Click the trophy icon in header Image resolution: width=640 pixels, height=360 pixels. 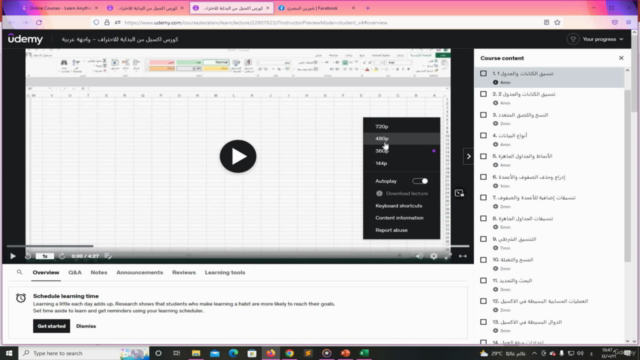pyautogui.click(x=573, y=39)
